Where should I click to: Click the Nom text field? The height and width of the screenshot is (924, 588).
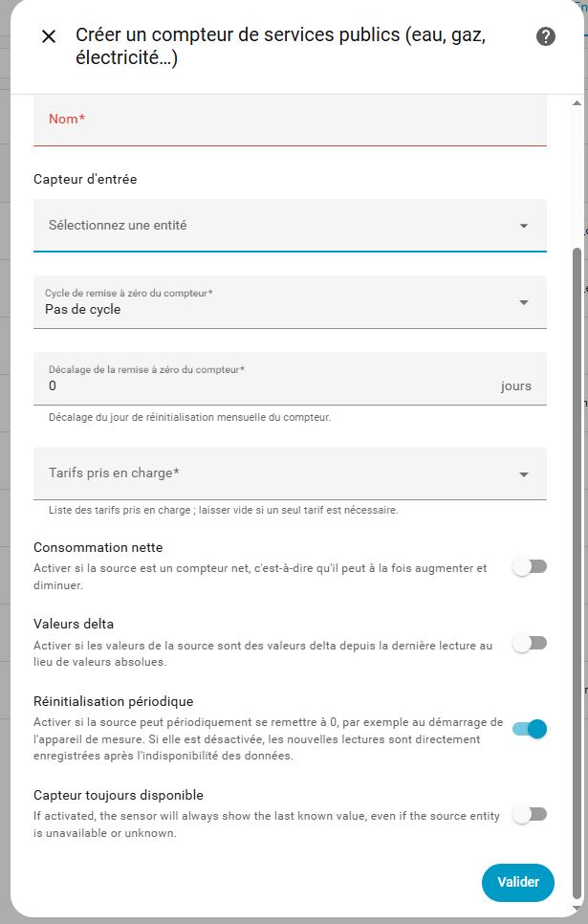tap(290, 120)
